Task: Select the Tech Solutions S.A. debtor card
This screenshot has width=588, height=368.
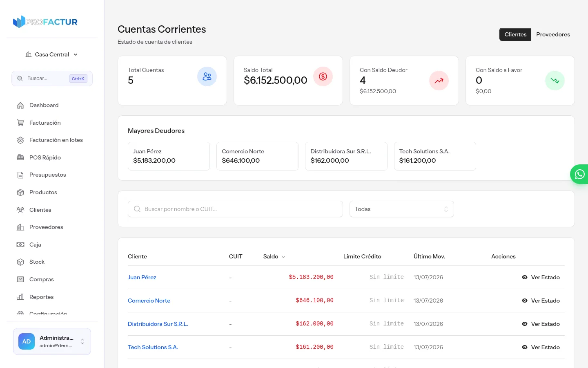Action: click(x=435, y=156)
